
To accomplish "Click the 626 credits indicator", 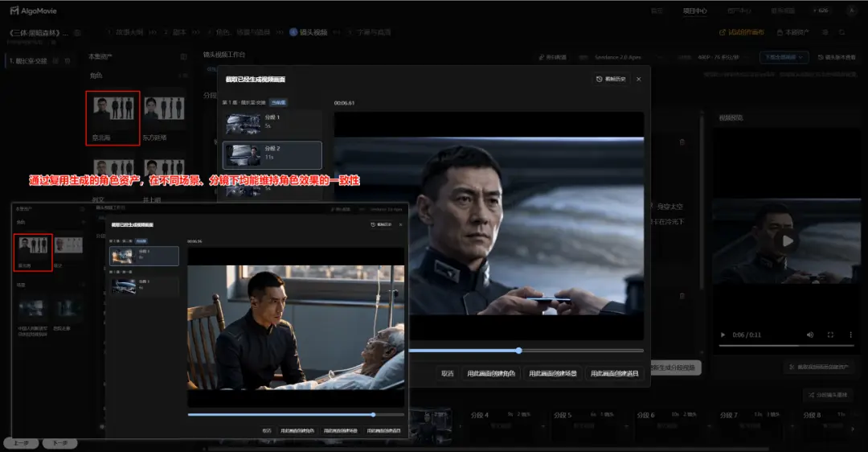I will point(821,11).
